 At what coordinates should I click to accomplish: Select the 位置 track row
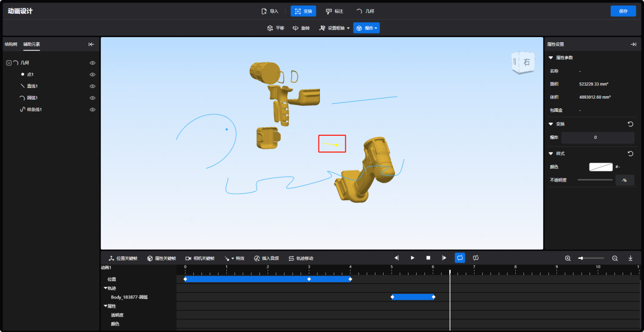111,279
